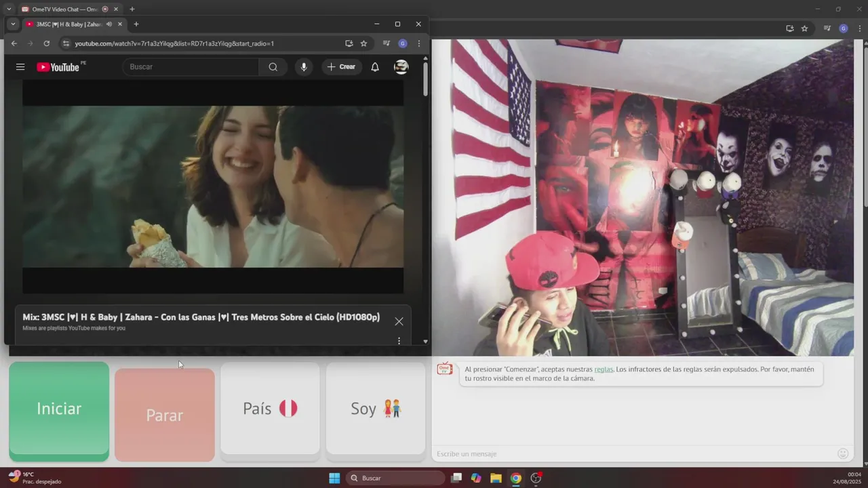The image size is (868, 488).
Task: Switch to the 3MSC H & Baby tab
Action: tap(68, 24)
